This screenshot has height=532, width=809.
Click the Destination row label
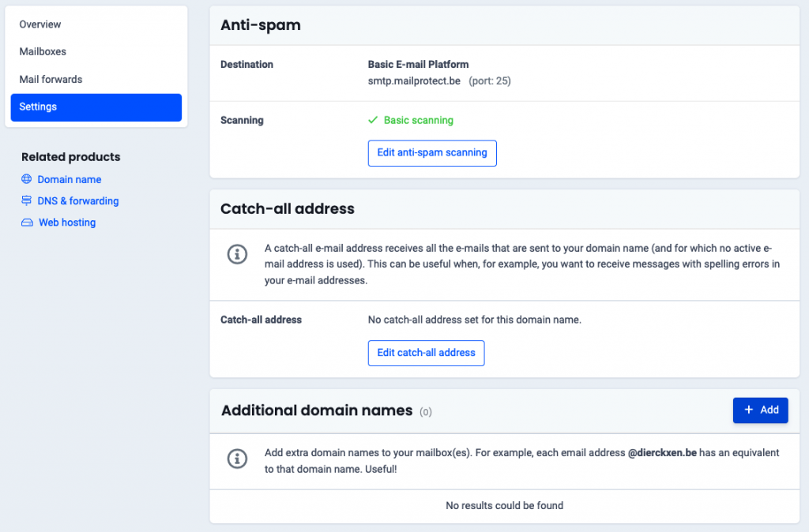pos(246,65)
